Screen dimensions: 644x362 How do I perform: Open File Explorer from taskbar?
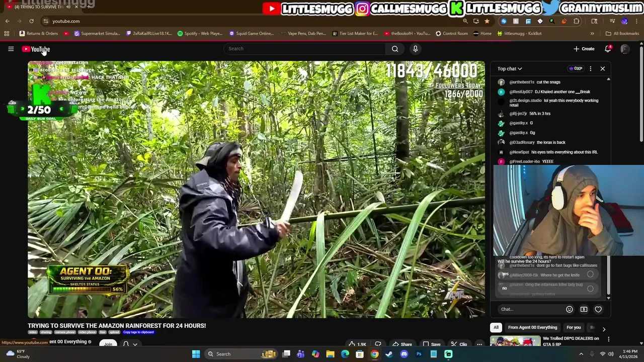point(330,354)
